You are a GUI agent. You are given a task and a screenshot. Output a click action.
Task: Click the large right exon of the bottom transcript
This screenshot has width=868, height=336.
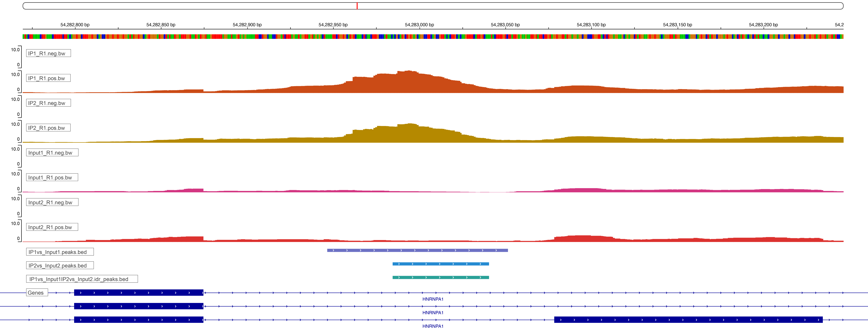tap(688, 320)
